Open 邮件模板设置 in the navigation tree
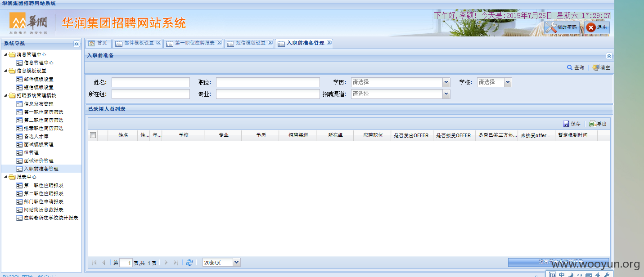This screenshot has height=277, width=644. click(x=39, y=79)
